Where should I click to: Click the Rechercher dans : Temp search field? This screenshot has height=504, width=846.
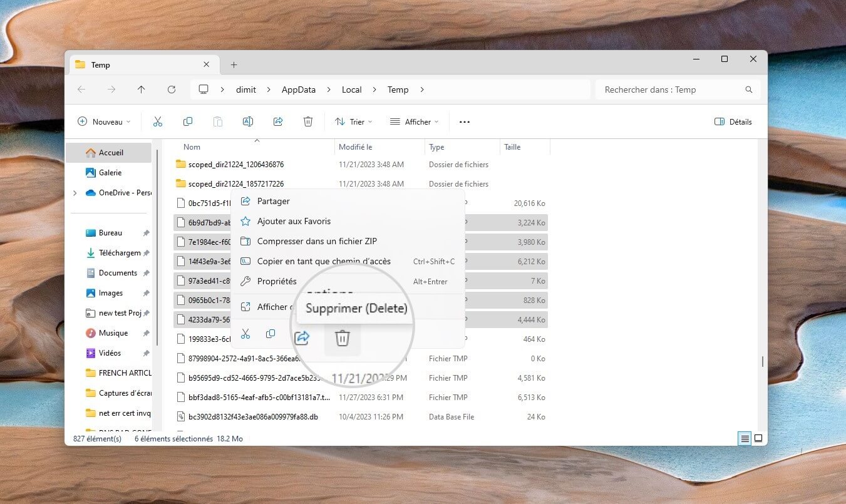pos(678,90)
